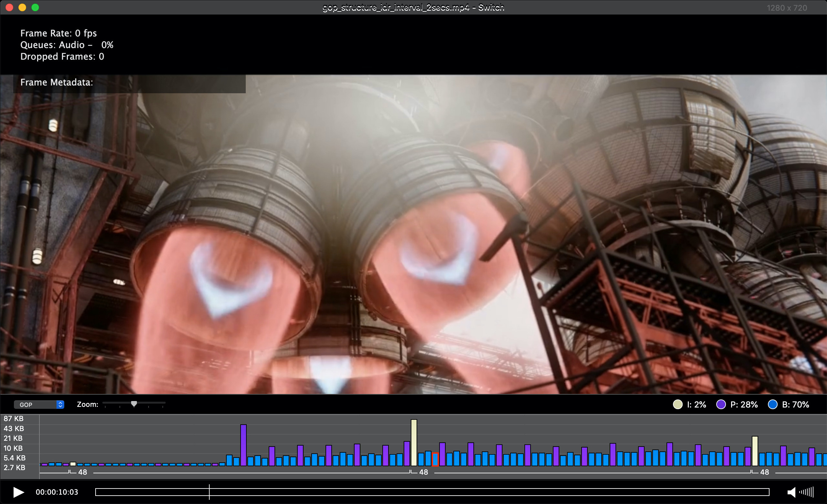Click the green full-screen window button
This screenshot has width=827, height=504.
pos(35,7)
